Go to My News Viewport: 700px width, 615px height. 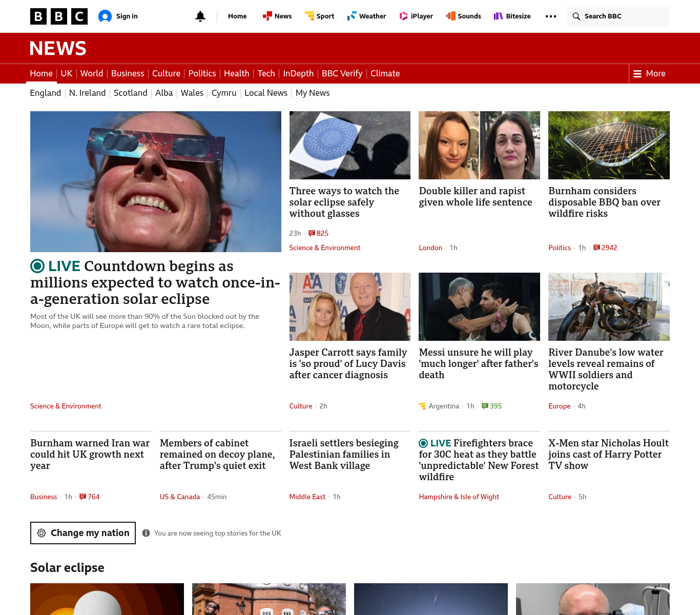pos(313,93)
